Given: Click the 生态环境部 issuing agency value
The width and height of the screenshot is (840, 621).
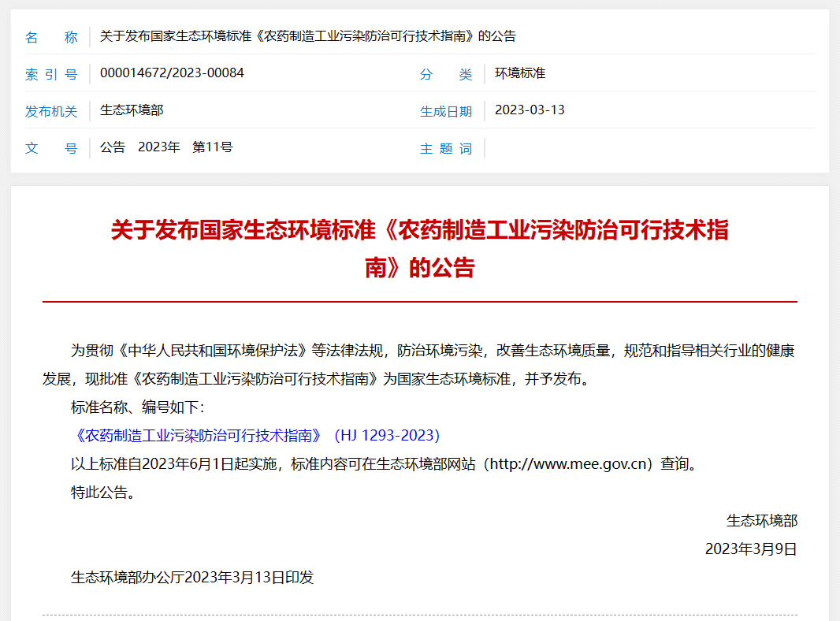Looking at the screenshot, I should [132, 110].
